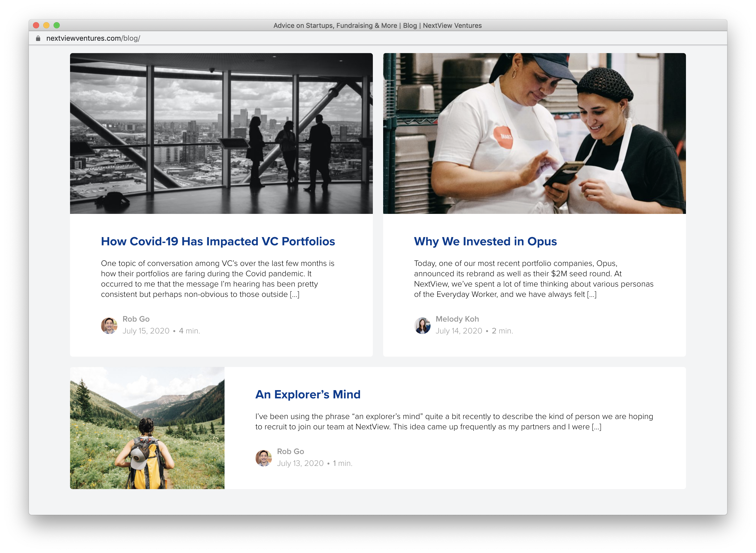Click Rob Go's avatar under Explorer's Mind
The width and height of the screenshot is (756, 553).
click(264, 458)
